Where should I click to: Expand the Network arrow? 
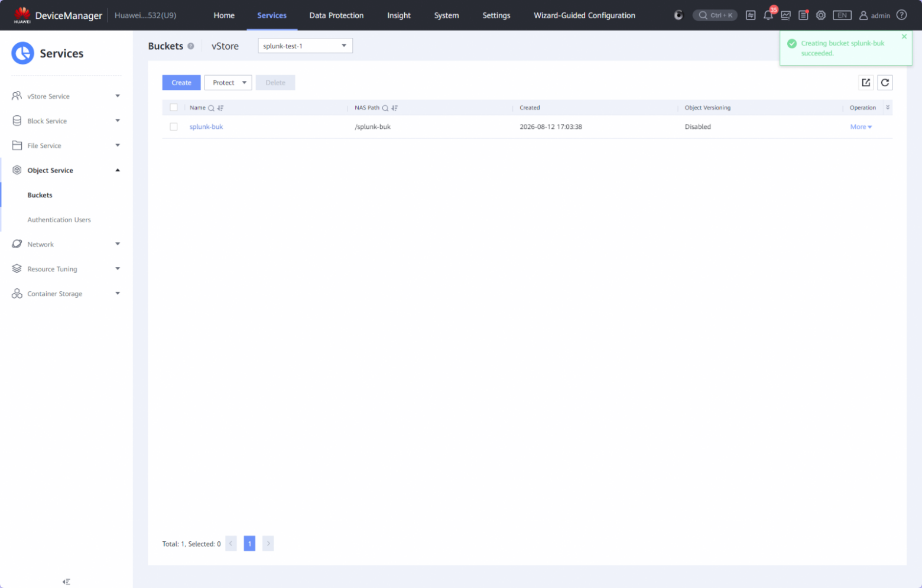[x=118, y=244]
